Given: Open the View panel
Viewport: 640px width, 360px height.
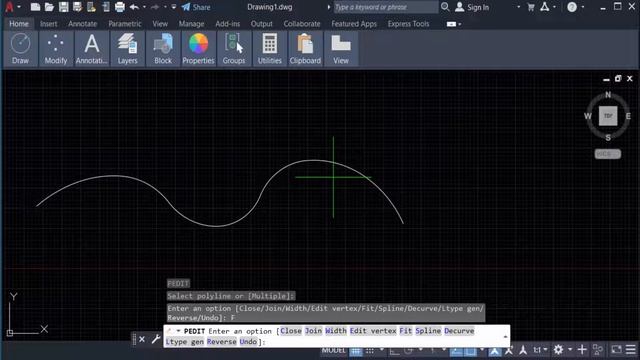Looking at the screenshot, I should tap(341, 49).
